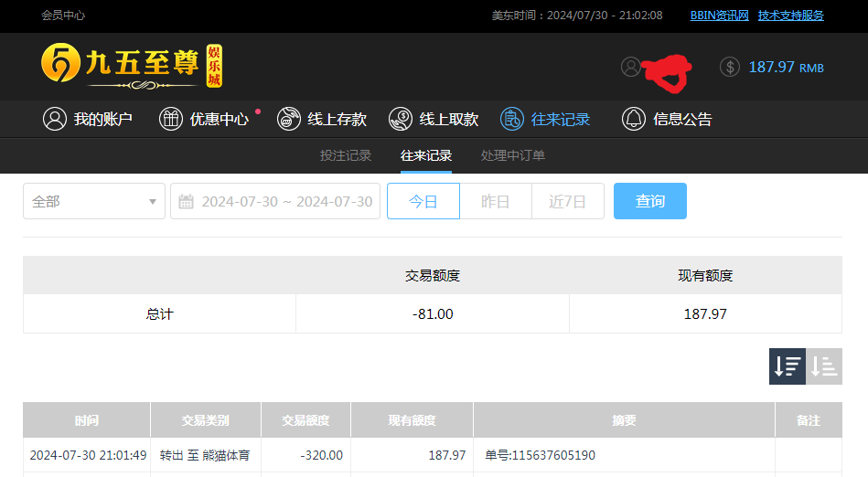
Task: Open the 优惠中心 gift icon
Action: (x=171, y=119)
